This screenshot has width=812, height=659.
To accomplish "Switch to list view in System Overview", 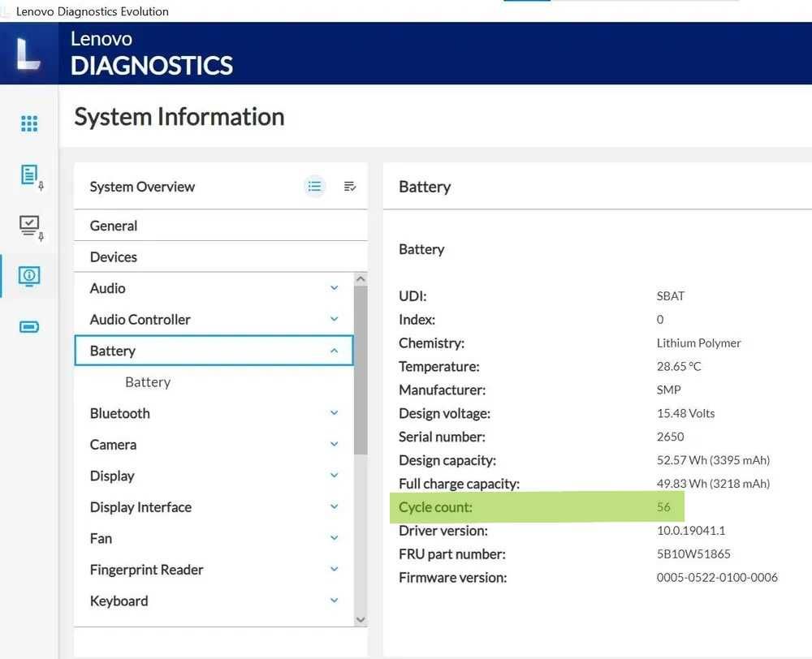I will [314, 187].
